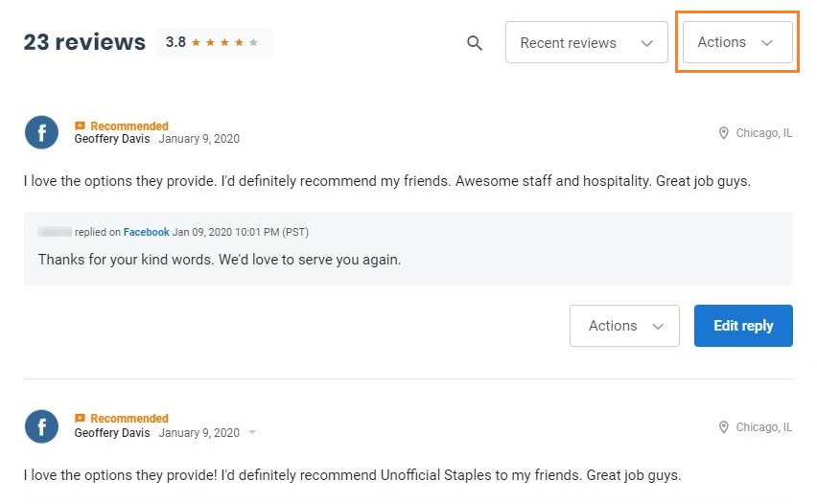The height and width of the screenshot is (504, 817).
Task: Click the Facebook avatar icon of the second review
Action: point(41,425)
